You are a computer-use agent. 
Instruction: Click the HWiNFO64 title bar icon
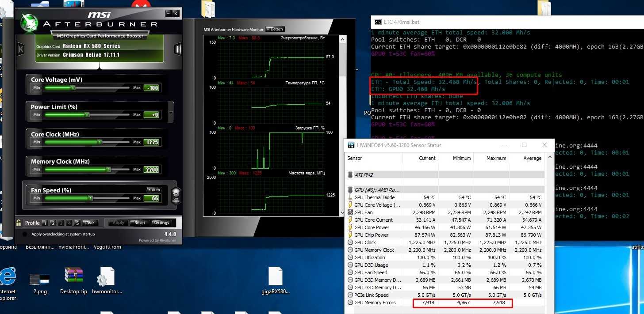tap(351, 145)
